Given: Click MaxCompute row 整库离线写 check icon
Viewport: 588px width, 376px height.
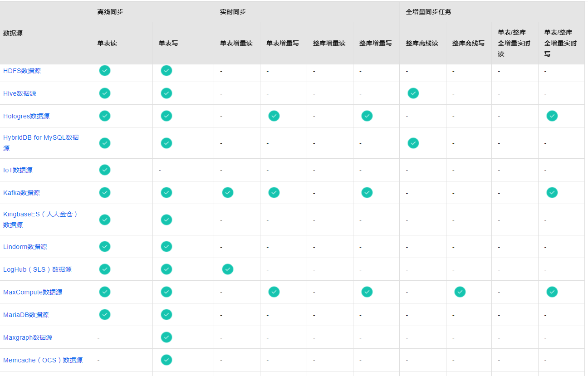Looking at the screenshot, I should coord(460,292).
